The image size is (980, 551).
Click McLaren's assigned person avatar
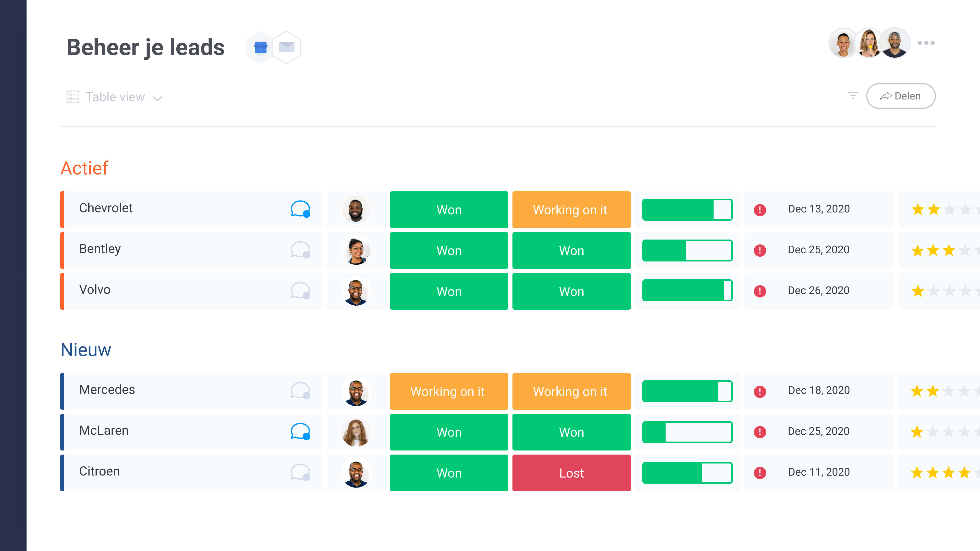(356, 432)
